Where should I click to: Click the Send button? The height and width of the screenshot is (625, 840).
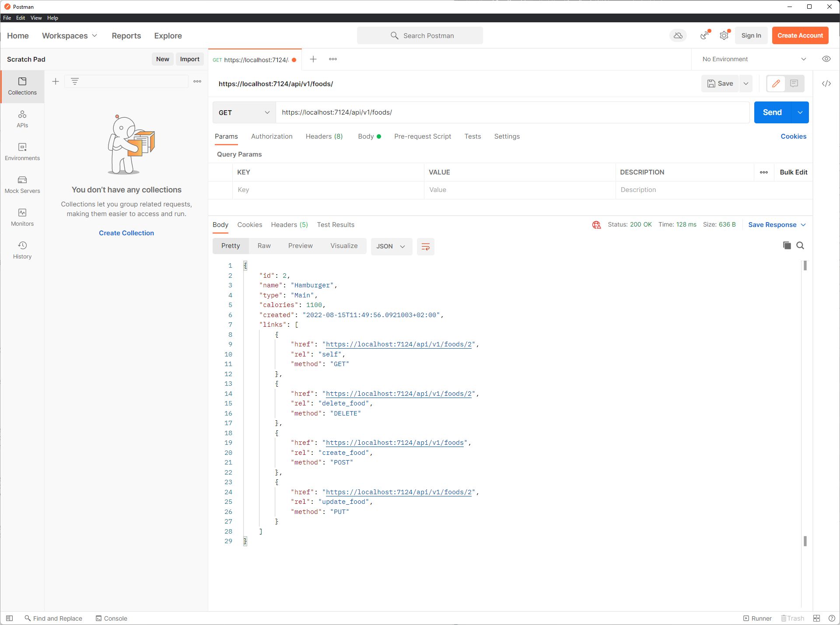coord(772,112)
